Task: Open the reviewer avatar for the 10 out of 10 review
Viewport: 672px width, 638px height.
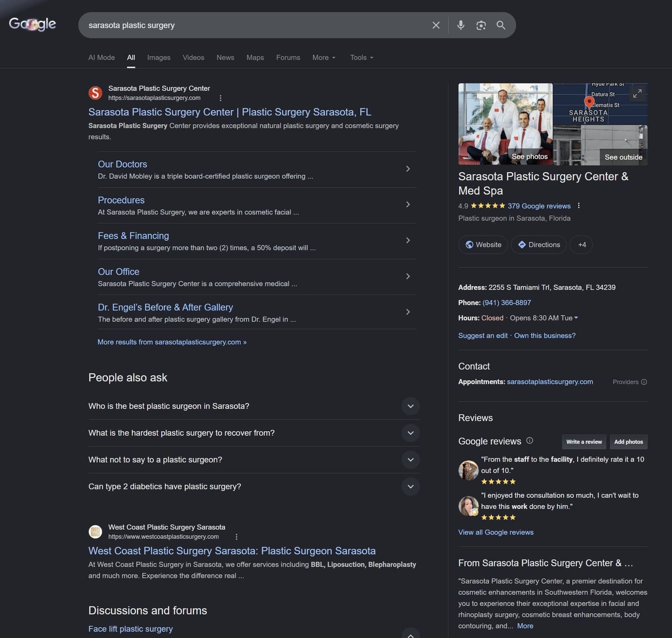Action: pos(468,470)
